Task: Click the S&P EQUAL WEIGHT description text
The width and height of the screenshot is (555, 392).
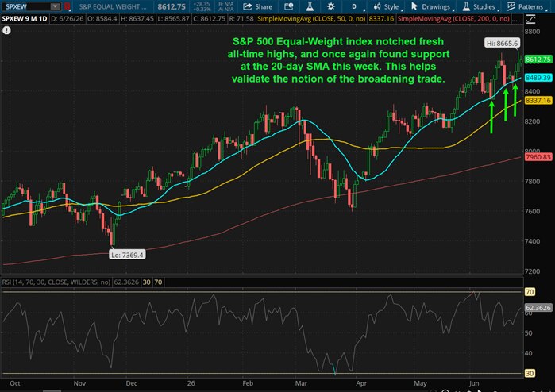Action: tap(113, 6)
